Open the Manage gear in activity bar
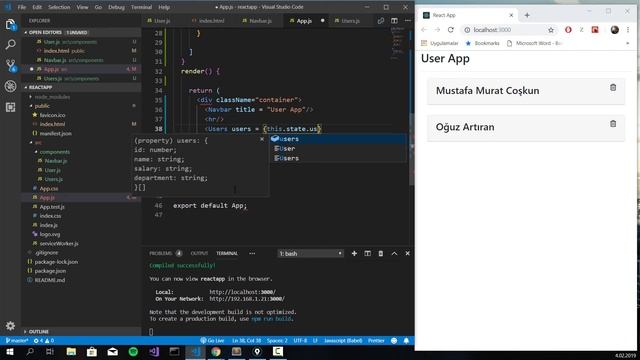 pyautogui.click(x=11, y=325)
